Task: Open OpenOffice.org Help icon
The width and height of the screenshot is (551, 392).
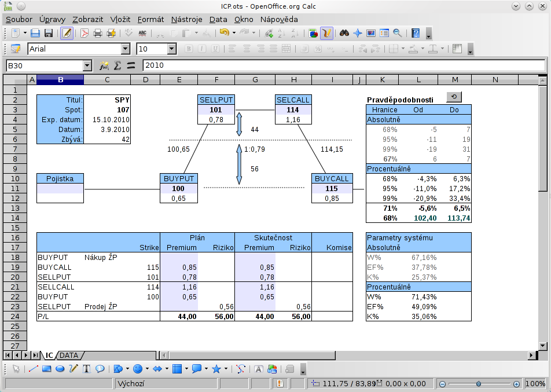Action: pyautogui.click(x=416, y=33)
